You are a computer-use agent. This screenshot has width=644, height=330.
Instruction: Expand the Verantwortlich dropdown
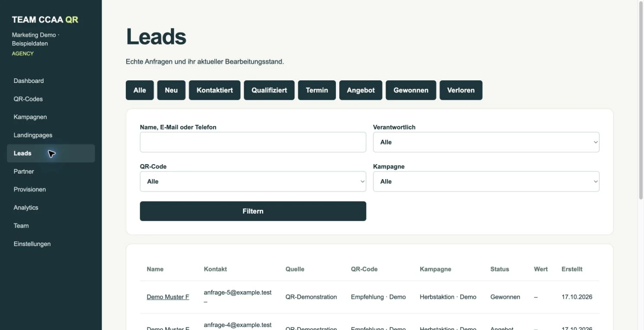[486, 142]
